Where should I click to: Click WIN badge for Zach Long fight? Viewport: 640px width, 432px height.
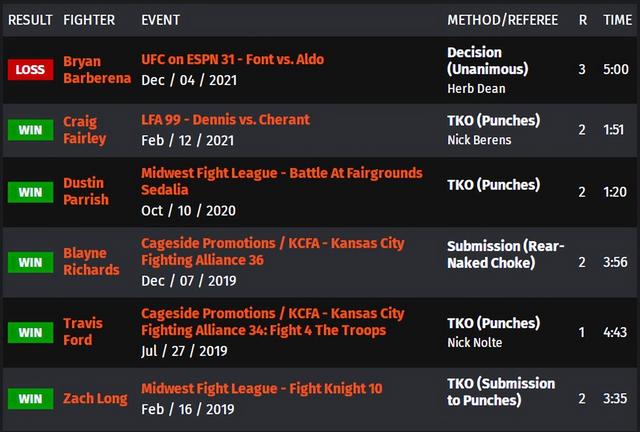(x=30, y=398)
